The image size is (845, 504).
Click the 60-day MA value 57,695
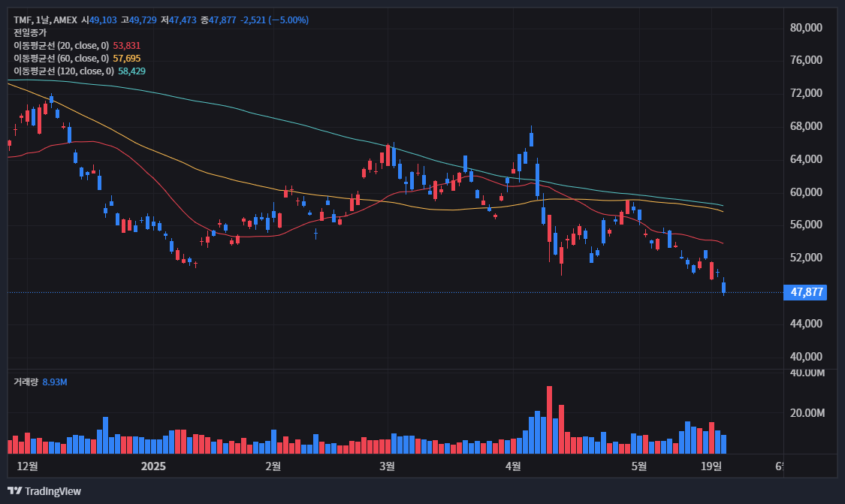tap(127, 59)
